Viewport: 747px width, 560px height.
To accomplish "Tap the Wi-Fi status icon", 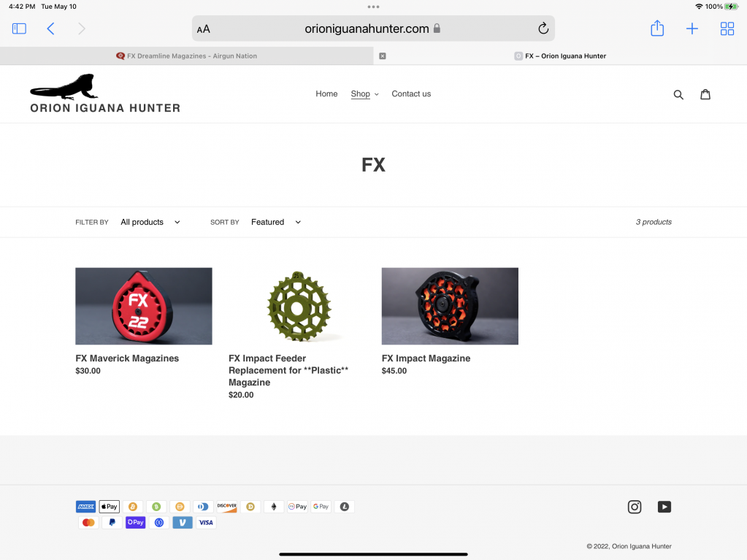I will [699, 7].
